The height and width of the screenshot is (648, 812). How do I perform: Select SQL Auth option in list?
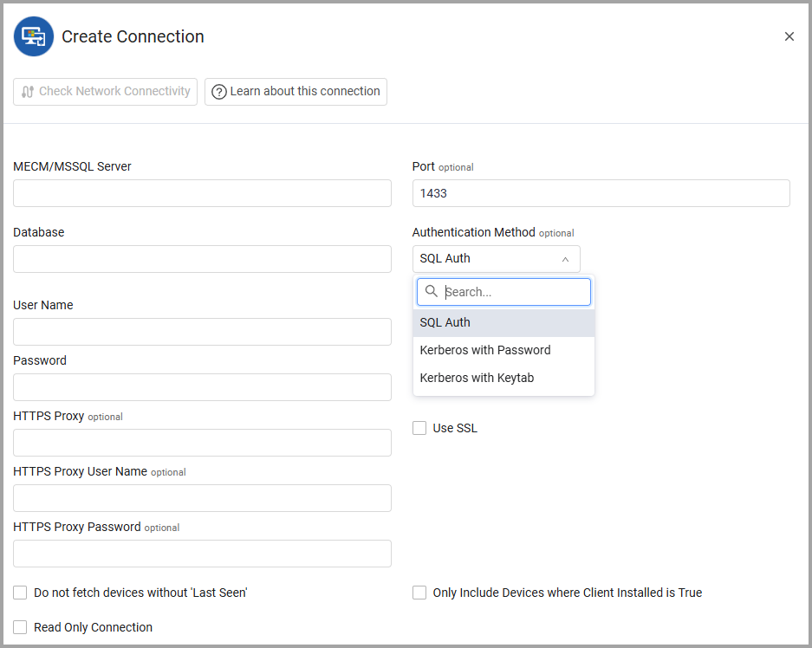503,322
